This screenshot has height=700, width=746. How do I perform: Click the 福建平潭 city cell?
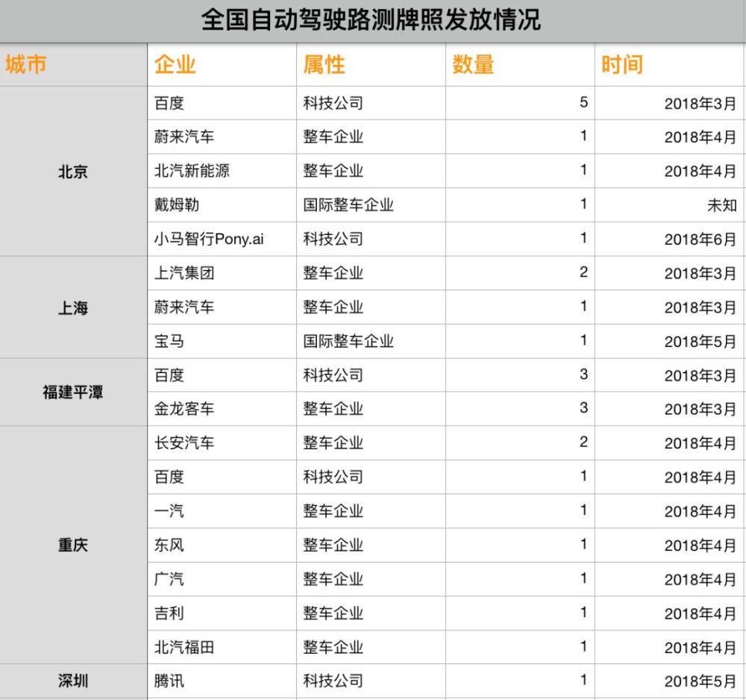coord(73,392)
